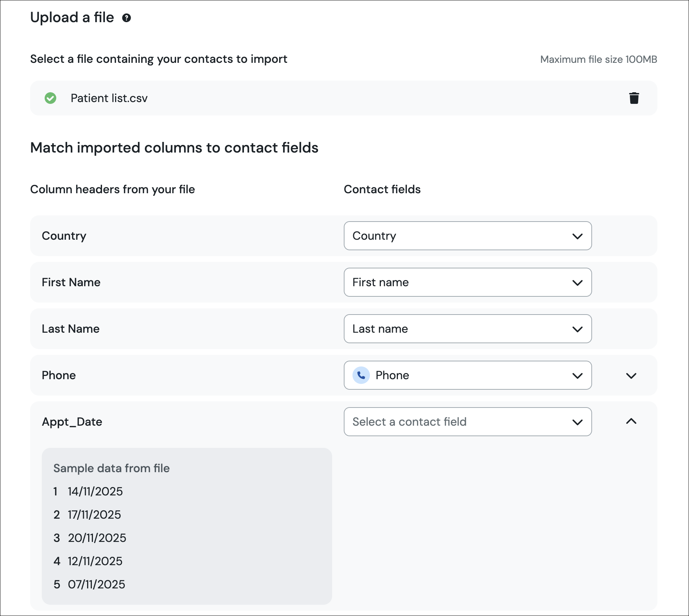Click the blue phone icon in Phone field
This screenshot has width=689, height=616.
(362, 375)
